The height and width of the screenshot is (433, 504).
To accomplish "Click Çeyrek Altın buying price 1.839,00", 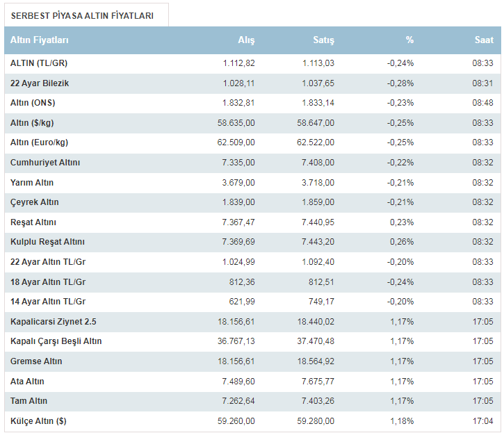I will pos(238,202).
